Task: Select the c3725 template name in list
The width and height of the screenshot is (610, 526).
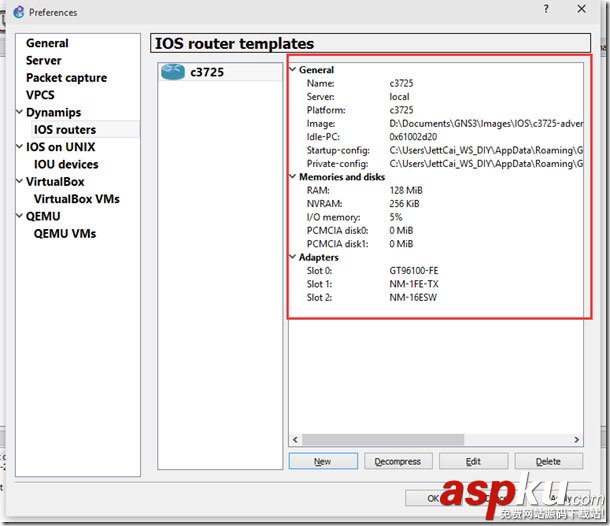Action: (207, 72)
